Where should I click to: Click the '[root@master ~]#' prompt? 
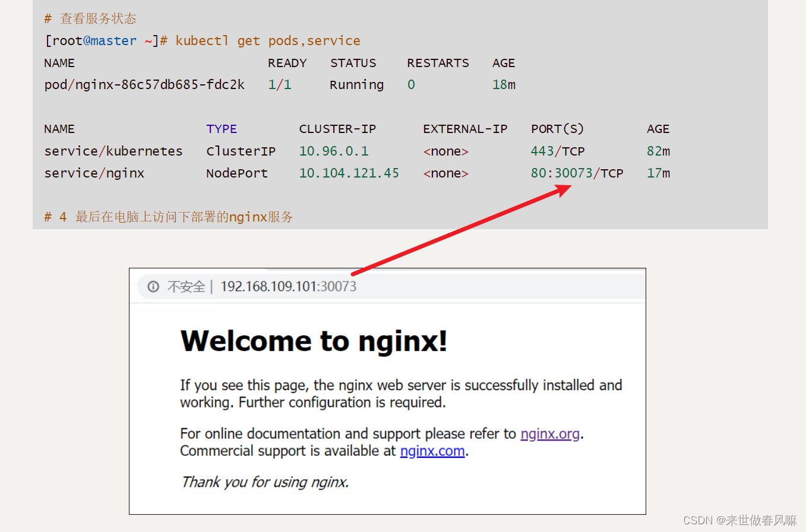pyautogui.click(x=107, y=40)
